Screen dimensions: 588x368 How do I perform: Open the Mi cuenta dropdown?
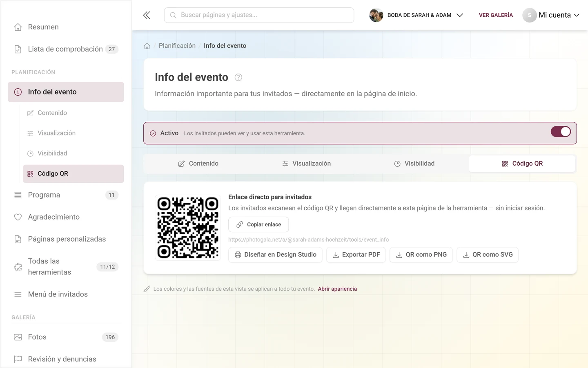tap(551, 15)
